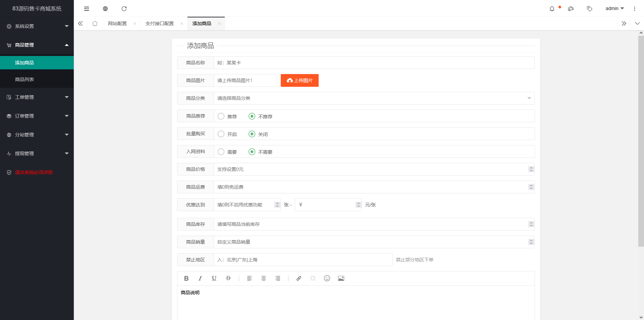The image size is (644, 320).
Task: Expand the 提现管理 sidebar menu
Action: click(37, 153)
